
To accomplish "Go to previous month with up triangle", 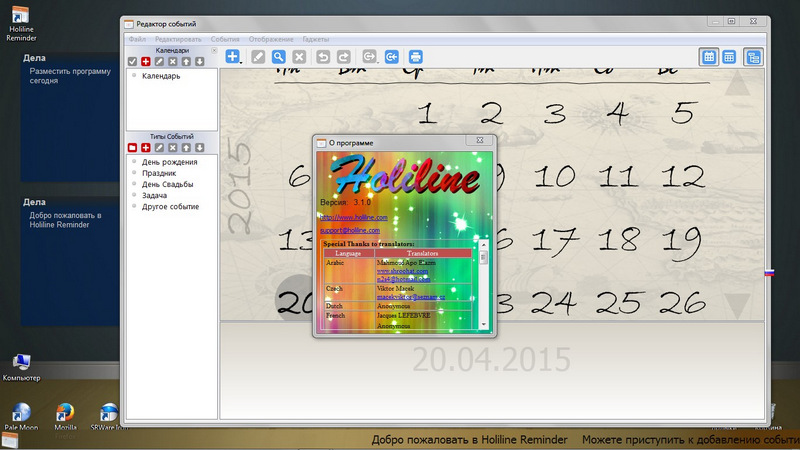I will 737,84.
